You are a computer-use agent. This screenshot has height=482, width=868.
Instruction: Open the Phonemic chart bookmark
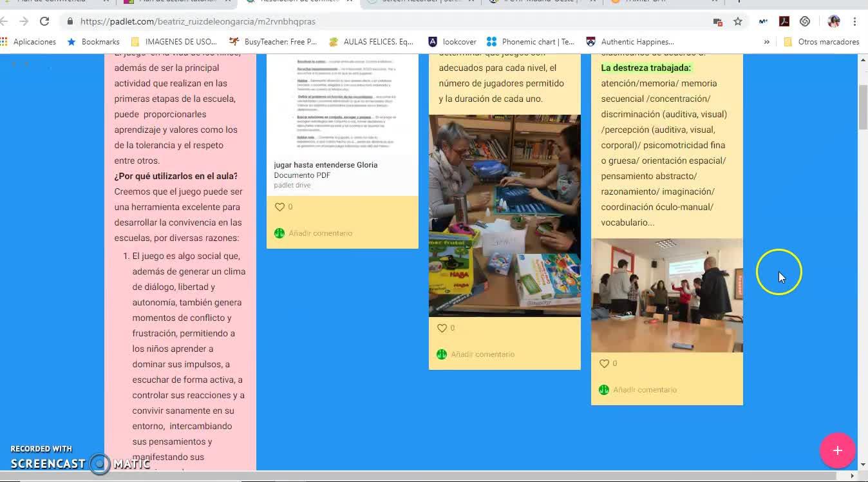[531, 42]
